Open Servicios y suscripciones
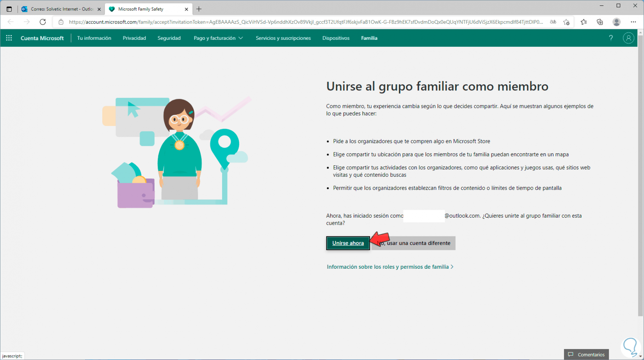The width and height of the screenshot is (644, 360). (x=283, y=38)
